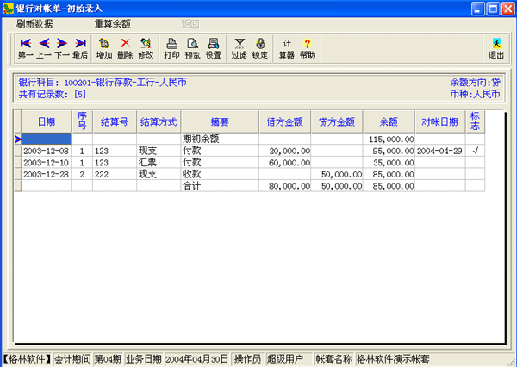Click the business date 2004年04月30日 in status bar
This screenshot has height=367, width=517.
pos(196,359)
